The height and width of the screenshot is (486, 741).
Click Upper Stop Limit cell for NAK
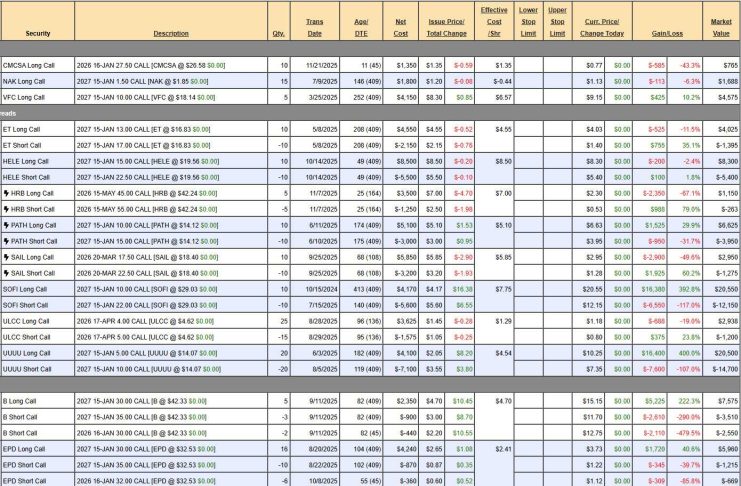click(x=557, y=80)
